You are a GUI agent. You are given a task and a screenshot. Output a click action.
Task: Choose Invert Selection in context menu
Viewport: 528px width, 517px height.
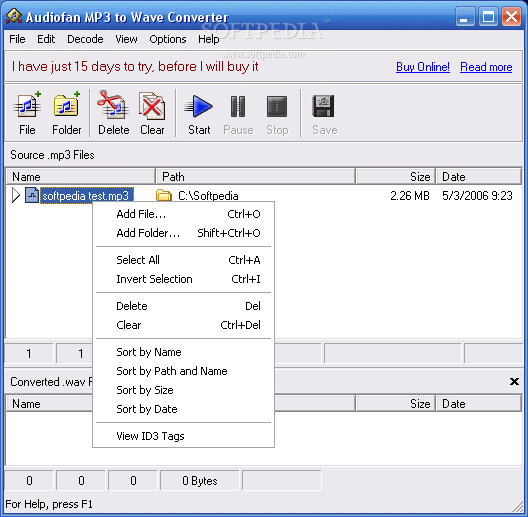coord(184,279)
